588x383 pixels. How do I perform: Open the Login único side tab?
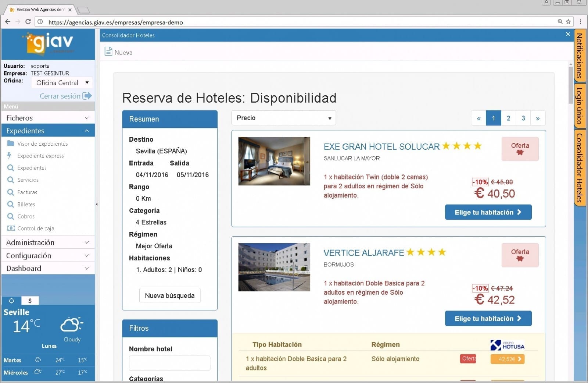point(580,106)
